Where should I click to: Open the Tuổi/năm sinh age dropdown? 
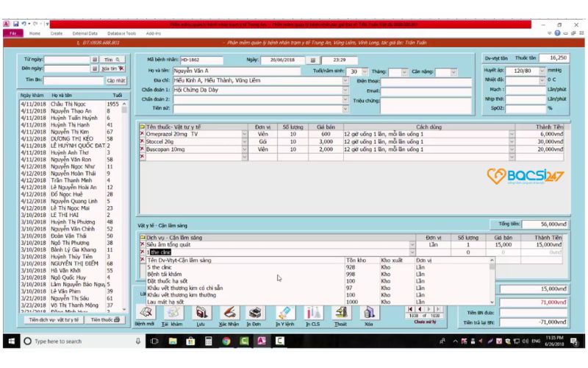[x=365, y=71]
